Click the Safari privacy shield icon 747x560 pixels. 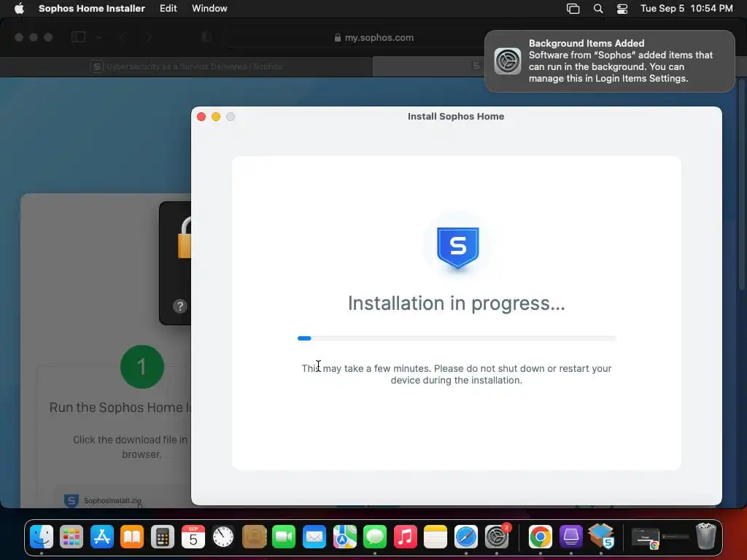pyautogui.click(x=206, y=37)
